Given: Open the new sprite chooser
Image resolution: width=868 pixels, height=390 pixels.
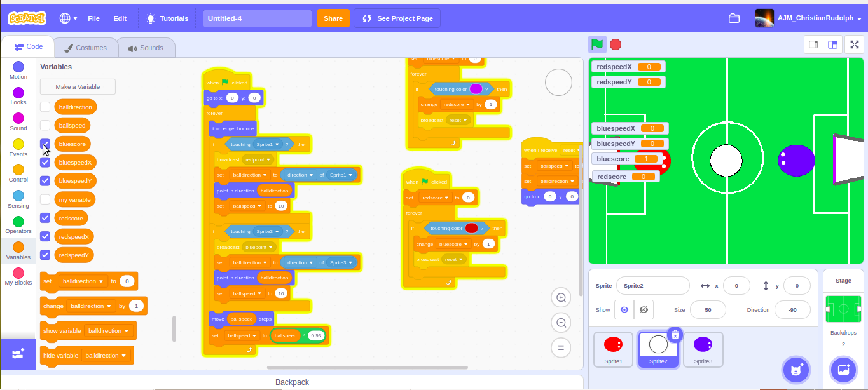Looking at the screenshot, I should point(796,370).
